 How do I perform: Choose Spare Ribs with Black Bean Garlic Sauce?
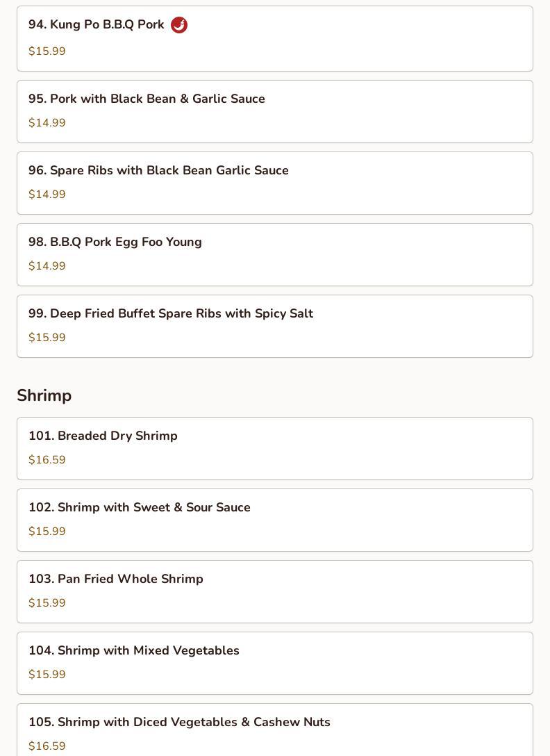[158, 170]
